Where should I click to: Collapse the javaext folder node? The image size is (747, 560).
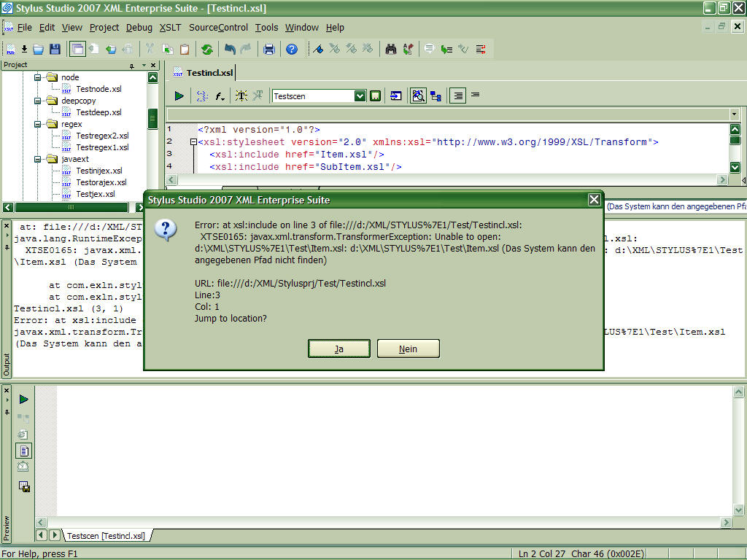[37, 159]
